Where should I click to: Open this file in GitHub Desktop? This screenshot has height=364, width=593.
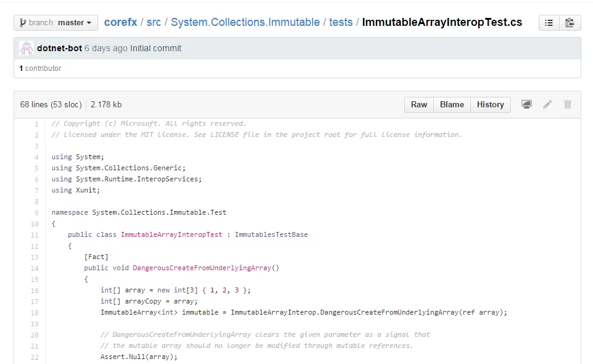pyautogui.click(x=526, y=104)
